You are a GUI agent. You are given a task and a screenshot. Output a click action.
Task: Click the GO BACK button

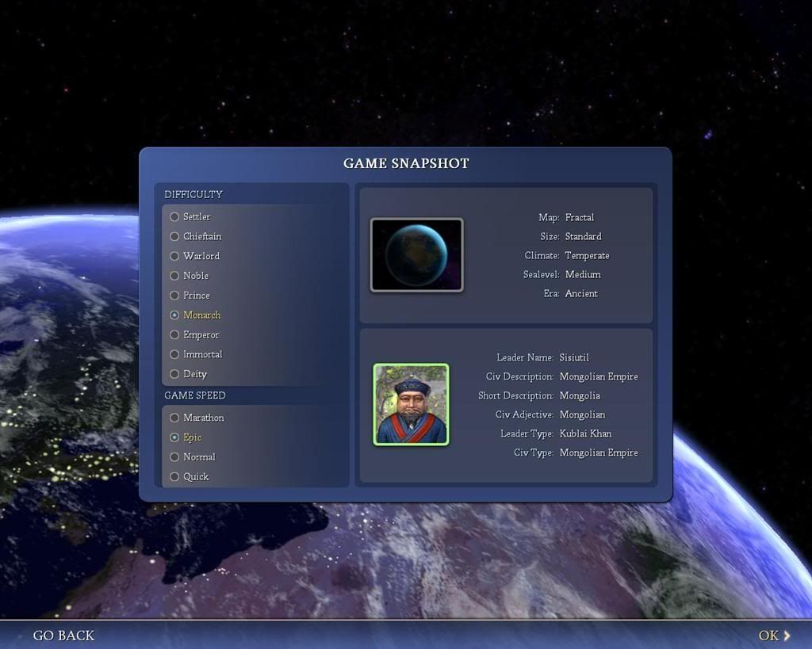coord(63,636)
